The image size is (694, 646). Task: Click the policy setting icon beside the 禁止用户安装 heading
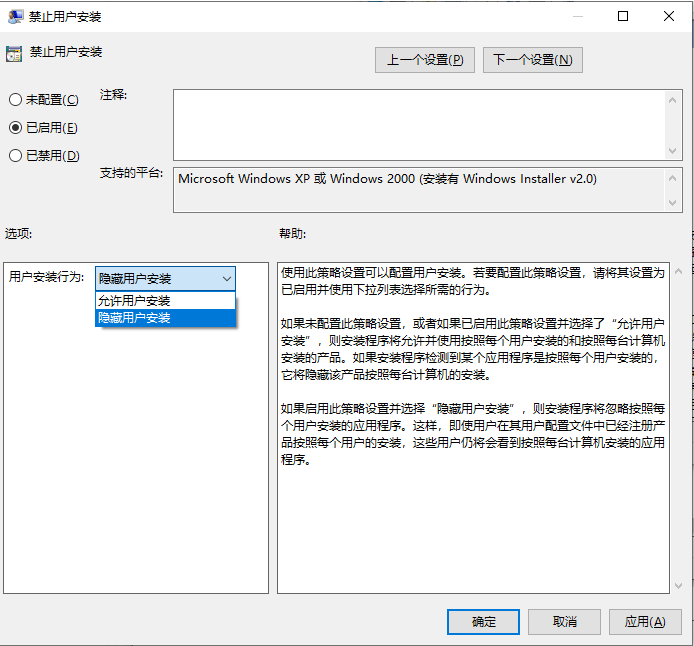point(14,53)
